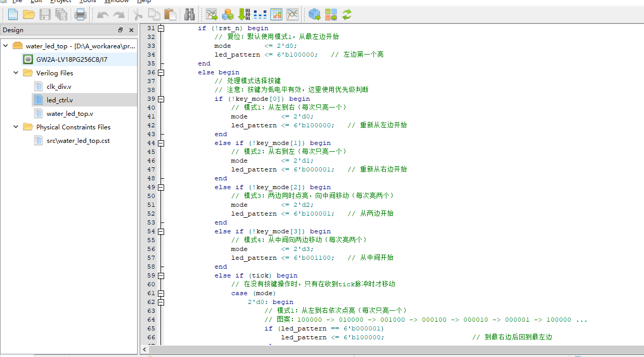Viewport: 644px width, 357px height.
Task: Open the File menu
Action: click(x=17, y=2)
